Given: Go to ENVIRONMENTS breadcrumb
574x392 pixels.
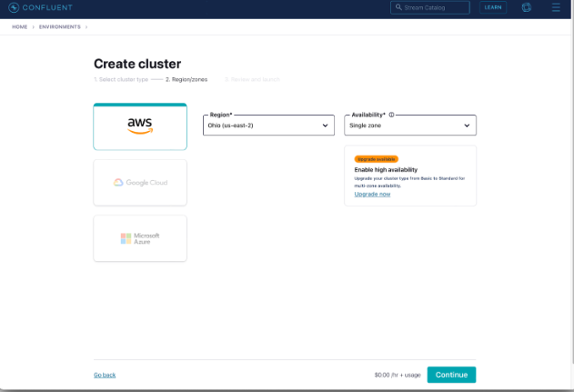Looking at the screenshot, I should 60,26.
